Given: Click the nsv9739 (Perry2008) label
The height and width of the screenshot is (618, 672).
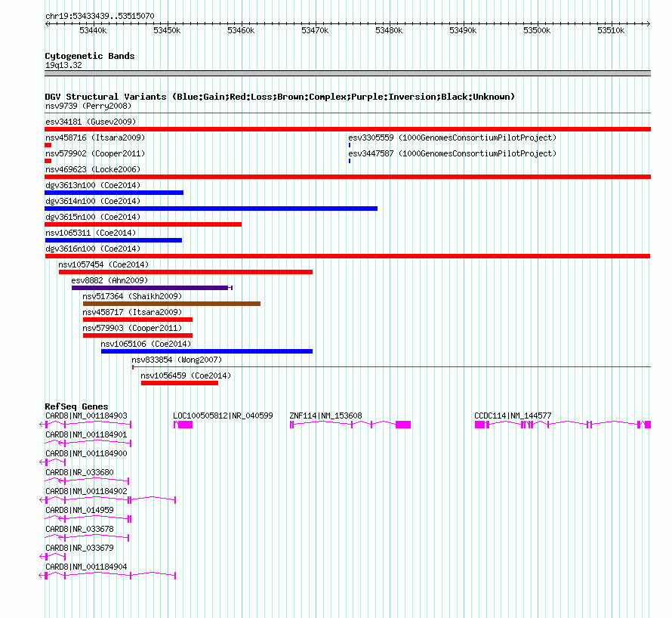Looking at the screenshot, I should click(x=88, y=106).
